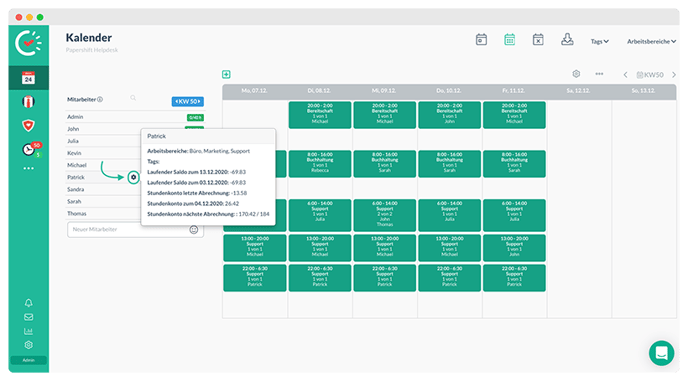Screen dimensions: 688x381
Task: Select employee Michael in the list
Action: (77, 165)
